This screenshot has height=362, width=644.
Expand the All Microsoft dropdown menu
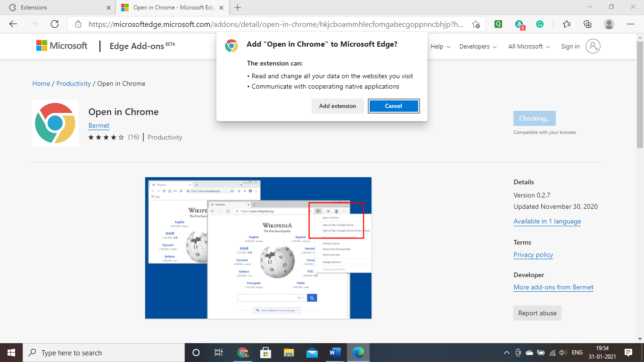(x=529, y=46)
